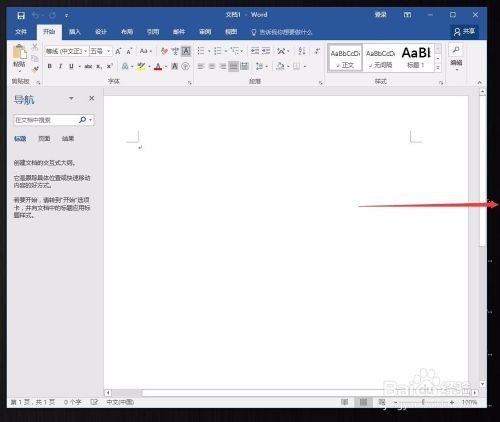Screen dimensions: 500x422
Task: Click the Justify alignment icon
Action: click(234, 66)
